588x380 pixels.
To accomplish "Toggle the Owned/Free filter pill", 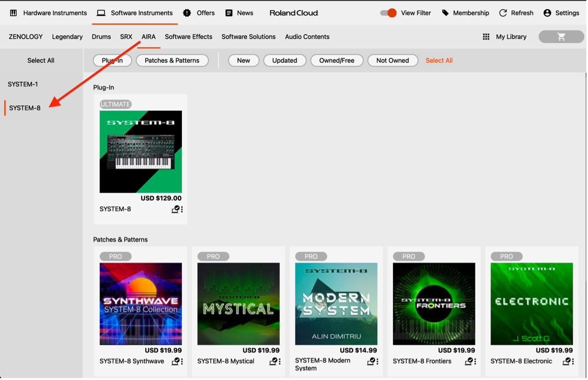I will [337, 60].
